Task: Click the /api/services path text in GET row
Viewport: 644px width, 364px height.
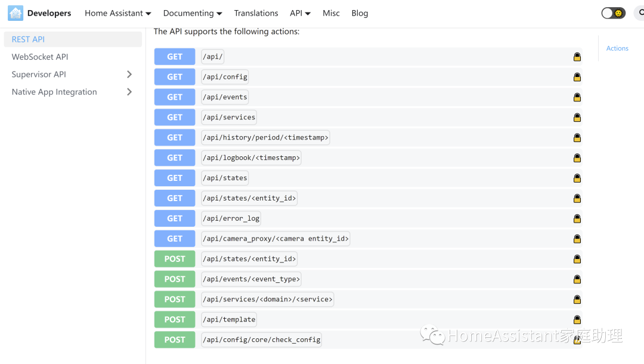Action: [x=229, y=117]
